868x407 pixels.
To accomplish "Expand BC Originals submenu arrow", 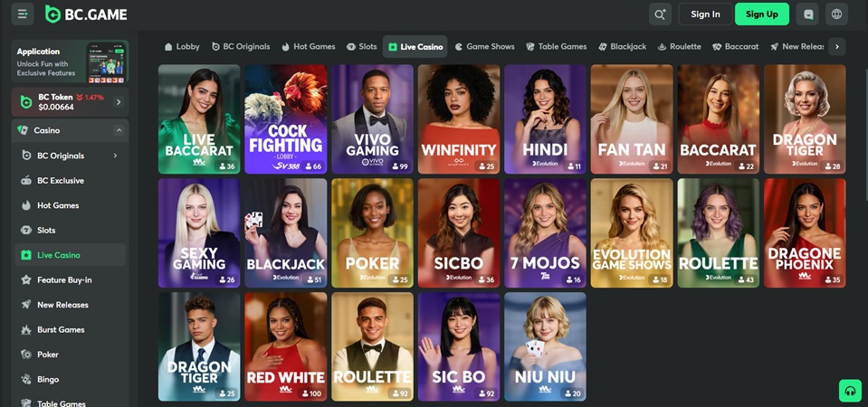I will (115, 156).
